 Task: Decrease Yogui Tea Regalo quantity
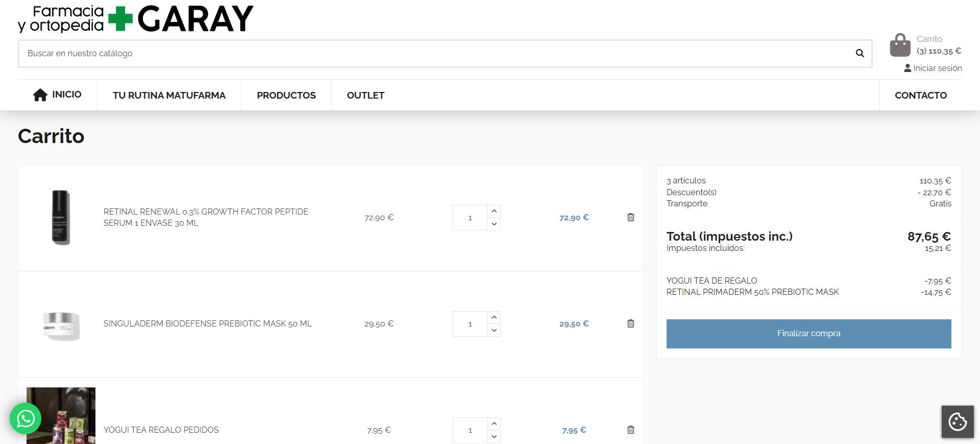click(494, 436)
